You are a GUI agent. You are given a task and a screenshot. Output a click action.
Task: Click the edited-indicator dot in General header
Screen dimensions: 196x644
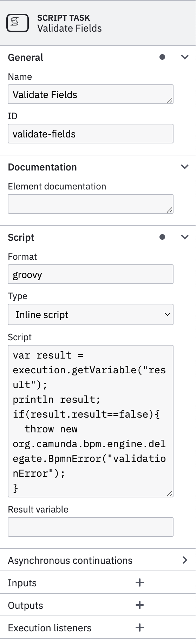point(162,57)
